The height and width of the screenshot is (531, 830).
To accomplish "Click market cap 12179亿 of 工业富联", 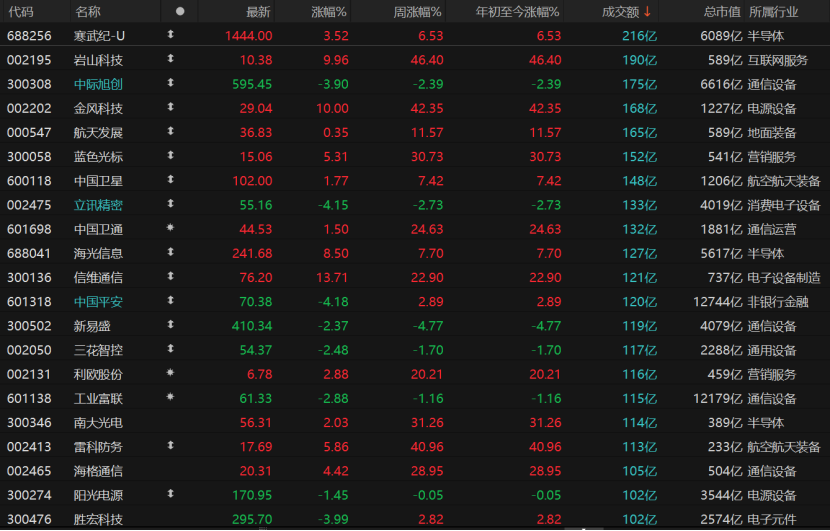I will point(717,399).
